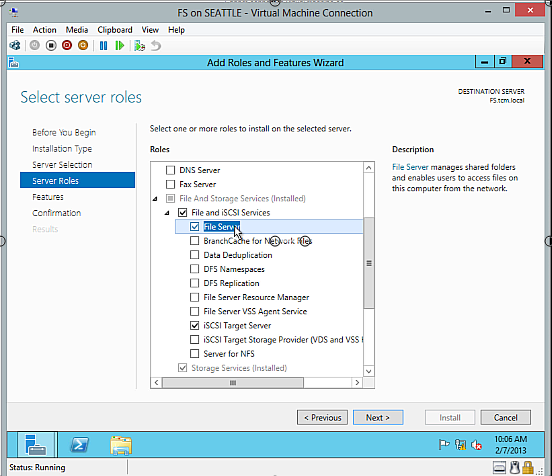The height and width of the screenshot is (476, 552).
Task: Collapse File And Storage Services tree node
Action: point(155,199)
